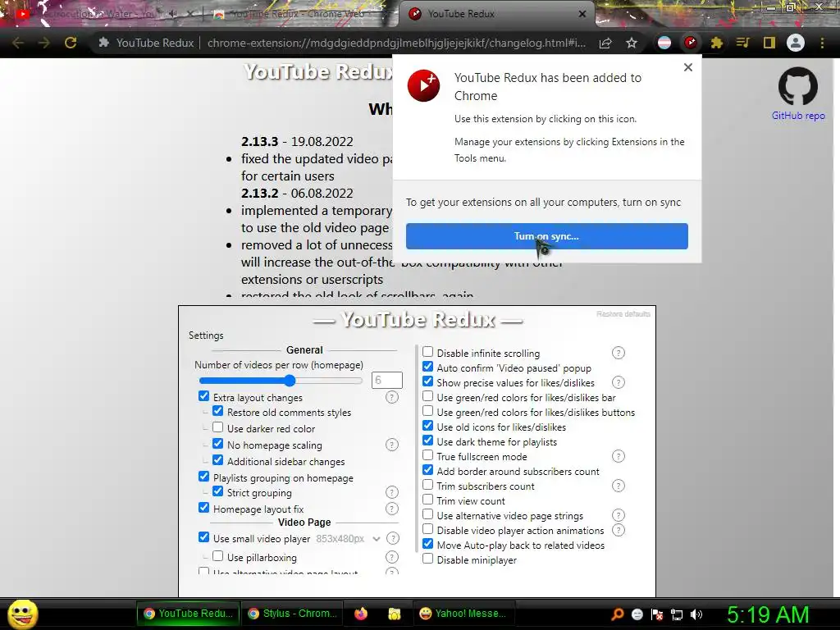Uncheck Use dark theme for playlists
840x630 pixels.
pos(427,441)
